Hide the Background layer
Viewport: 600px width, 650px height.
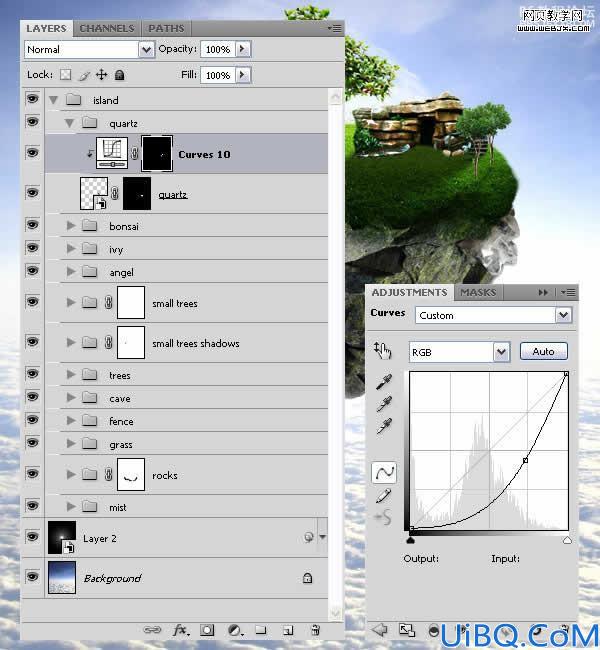point(33,577)
